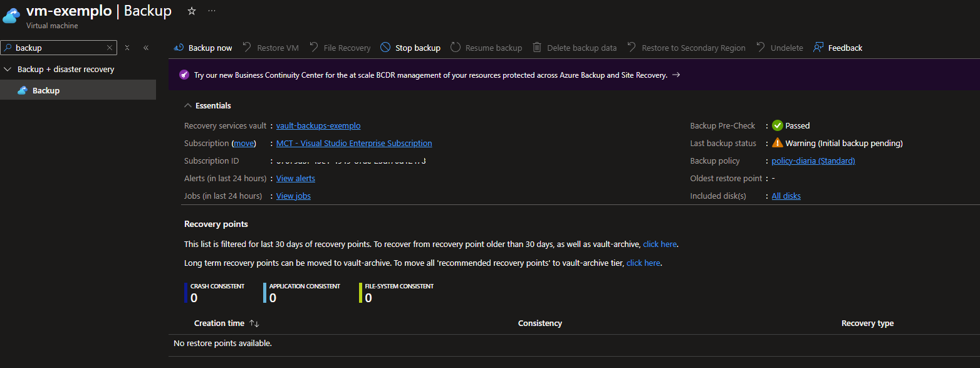Click the Backup cloud icon in the sidebar
This screenshot has width=980, height=368.
point(23,90)
